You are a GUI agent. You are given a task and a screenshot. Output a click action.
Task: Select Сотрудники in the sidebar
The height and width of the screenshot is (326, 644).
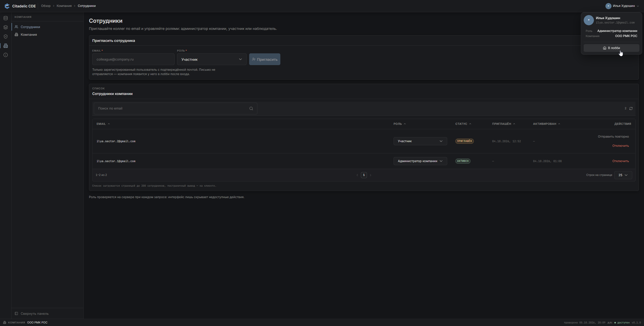click(48, 27)
